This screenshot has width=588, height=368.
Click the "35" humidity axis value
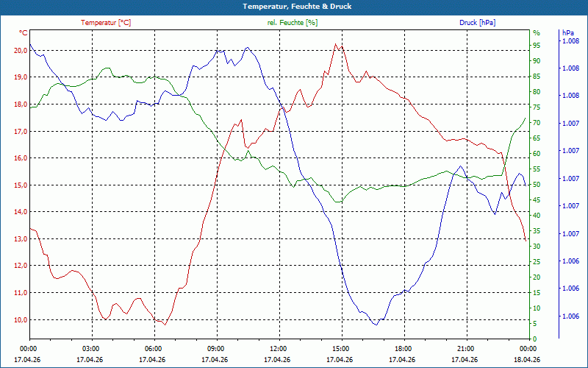click(537, 231)
